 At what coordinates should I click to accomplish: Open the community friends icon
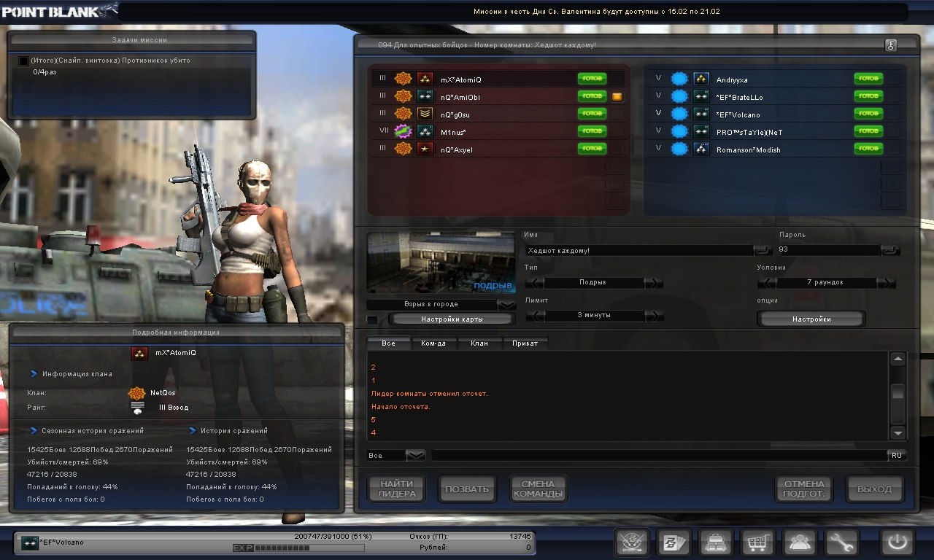[800, 542]
